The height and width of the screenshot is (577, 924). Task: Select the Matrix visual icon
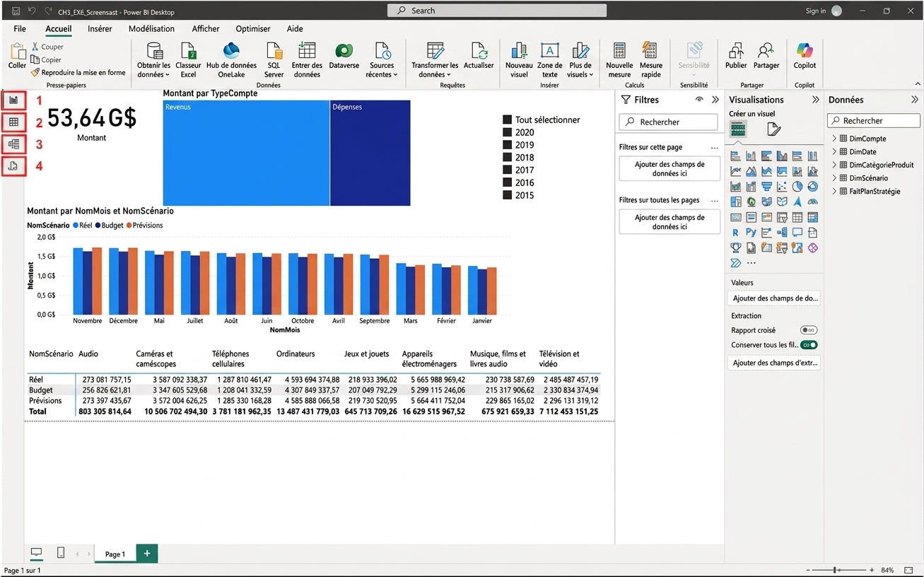(x=813, y=217)
